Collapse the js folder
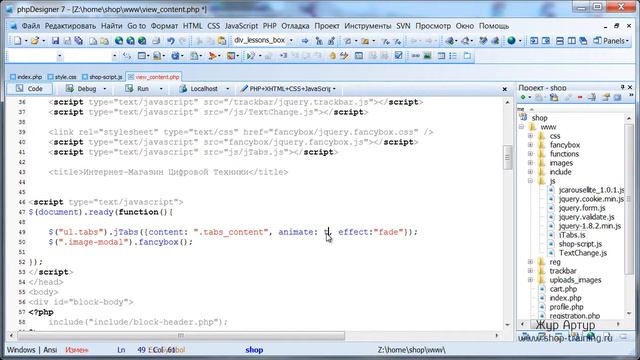Viewport: 640px width, 360px height. tap(530, 181)
